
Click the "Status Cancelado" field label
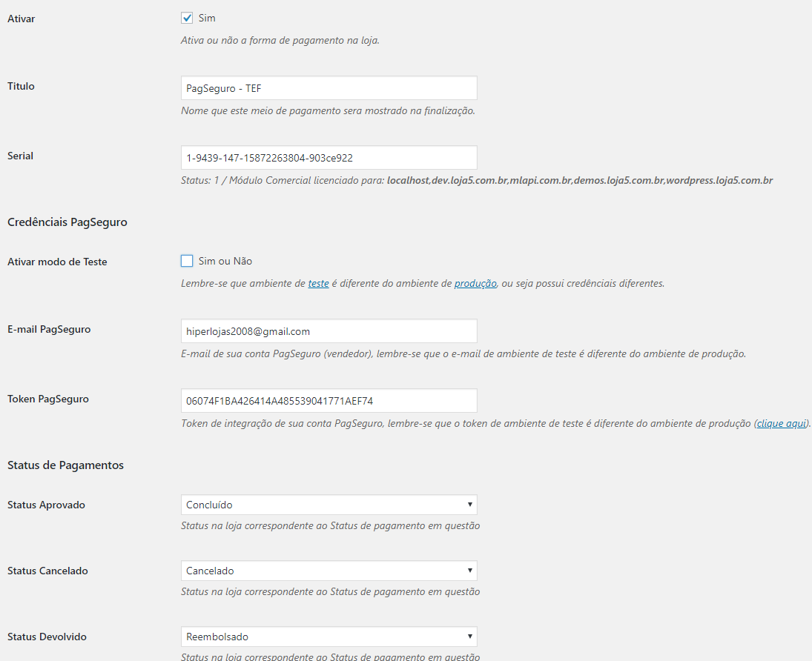[47, 571]
